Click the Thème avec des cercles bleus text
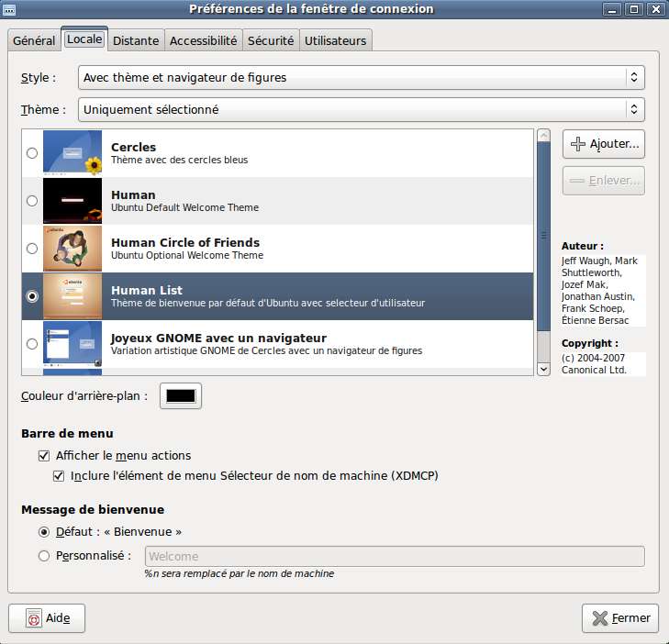The image size is (669, 644). [x=179, y=160]
